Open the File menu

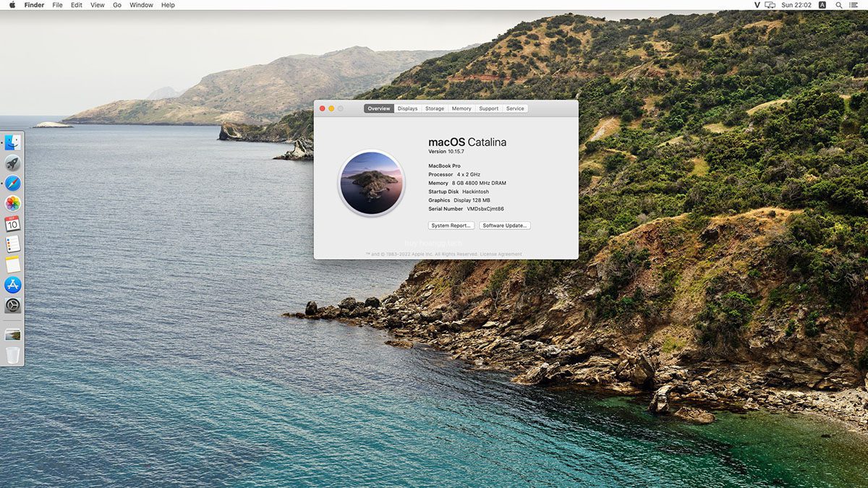[57, 5]
